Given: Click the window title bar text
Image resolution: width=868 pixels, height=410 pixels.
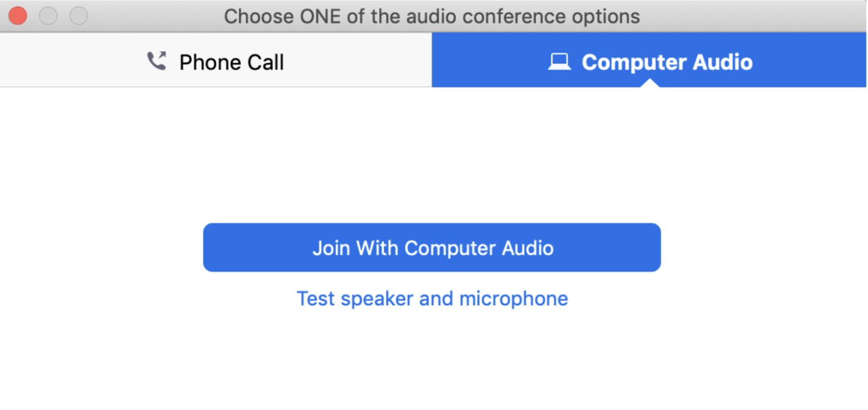Looking at the screenshot, I should pyautogui.click(x=432, y=16).
